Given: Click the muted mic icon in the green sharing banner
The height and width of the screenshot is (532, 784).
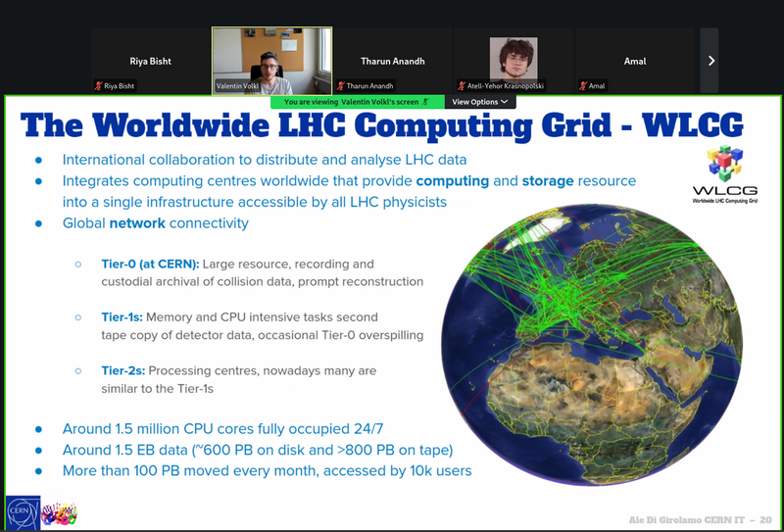Looking at the screenshot, I should tap(425, 102).
